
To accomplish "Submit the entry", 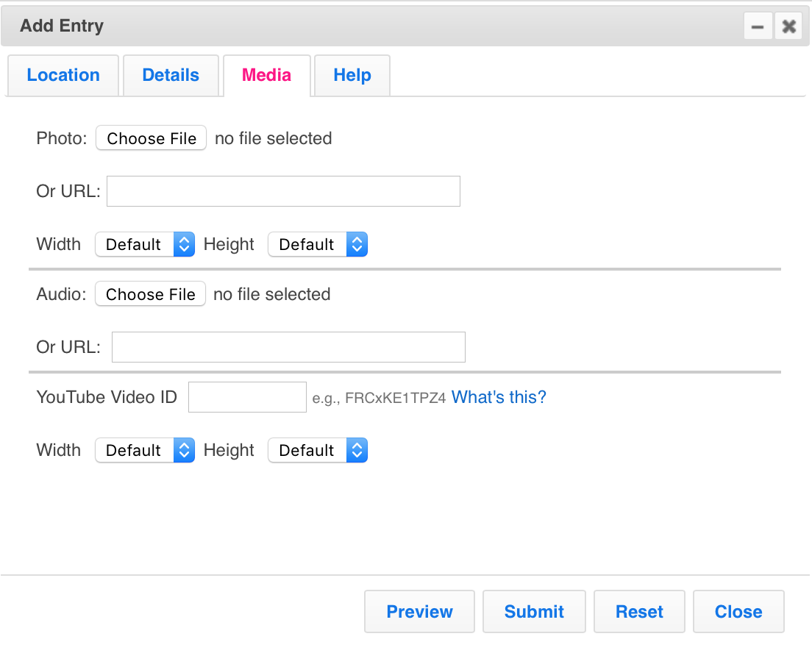I will pyautogui.click(x=534, y=612).
